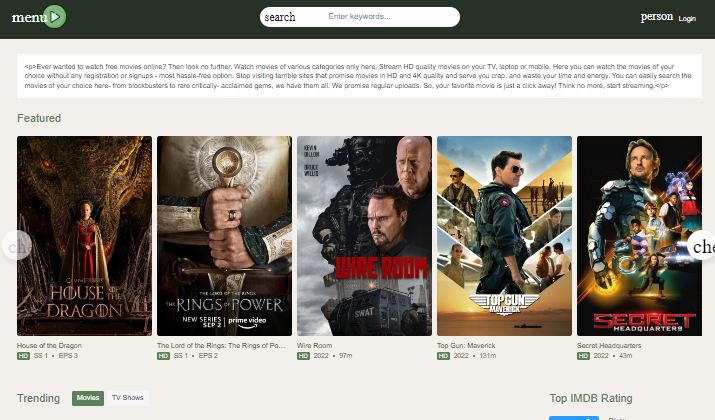Click the Top Gun: Maverick title link
Image resolution: width=715 pixels, height=420 pixels.
click(x=466, y=346)
